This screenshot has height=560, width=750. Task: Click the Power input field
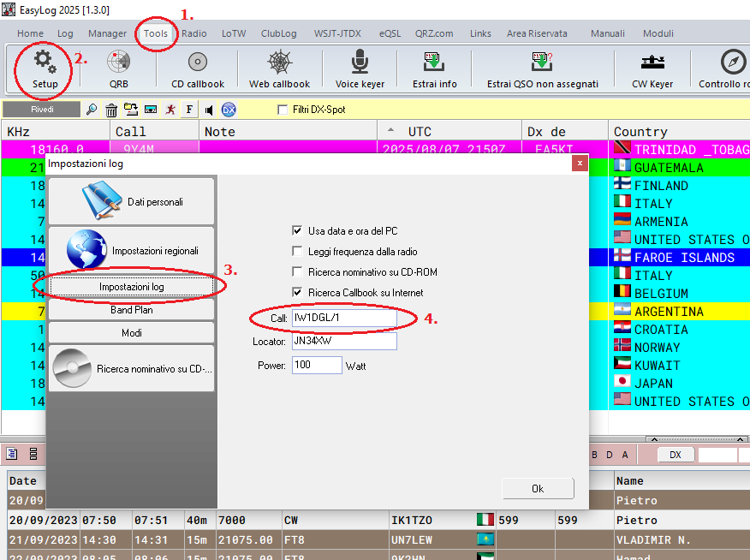point(317,365)
